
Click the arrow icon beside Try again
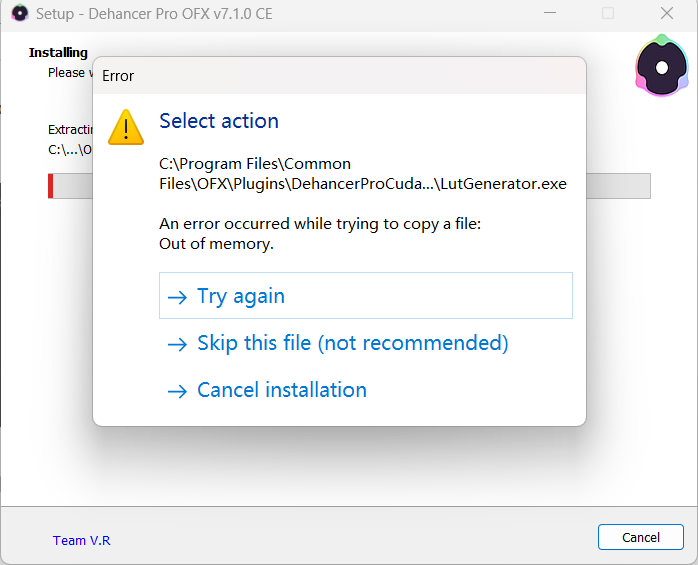(x=178, y=297)
